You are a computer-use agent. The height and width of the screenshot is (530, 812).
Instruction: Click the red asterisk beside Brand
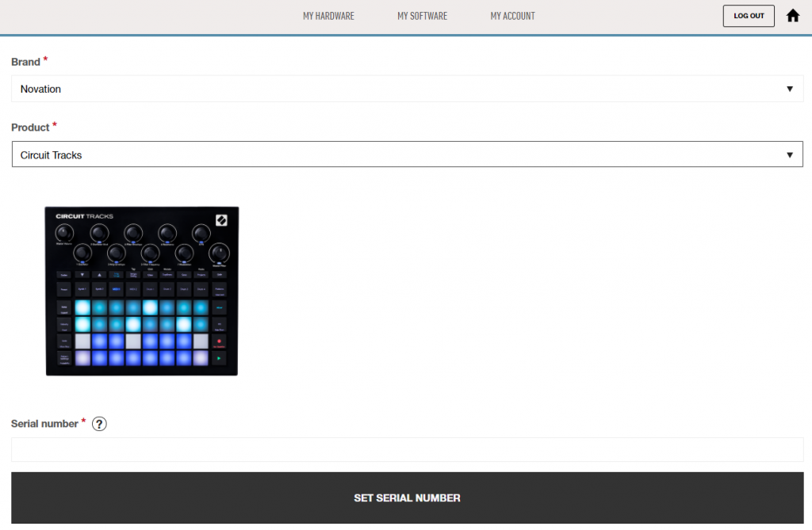tap(45, 59)
